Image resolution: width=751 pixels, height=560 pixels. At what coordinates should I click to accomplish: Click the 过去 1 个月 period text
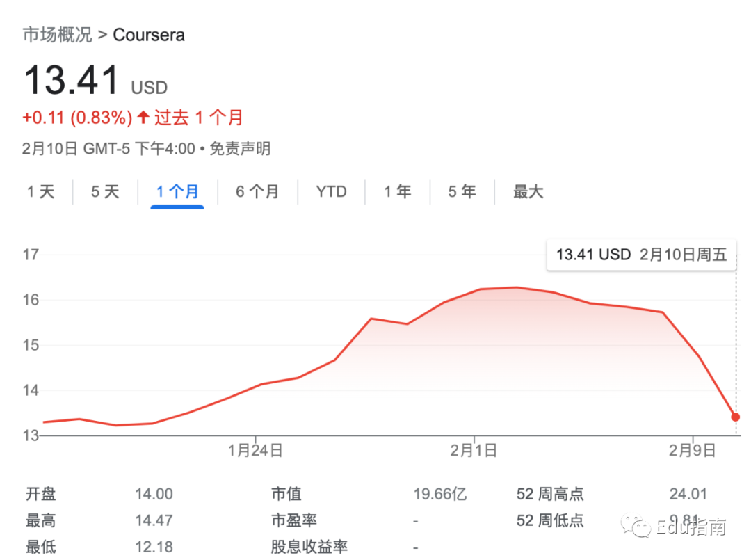(198, 118)
